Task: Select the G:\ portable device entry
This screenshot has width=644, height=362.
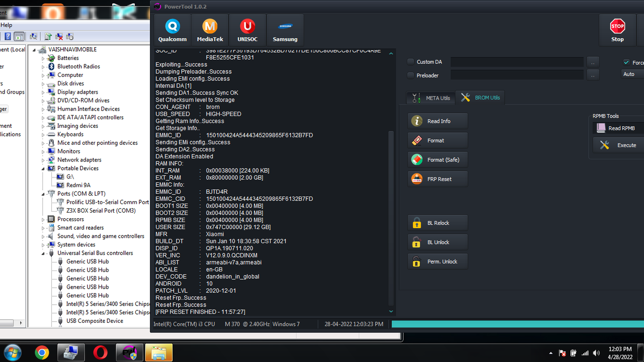Action: point(70,177)
